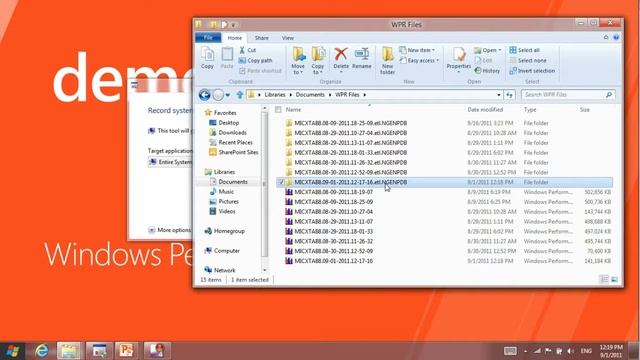Screen dimensions: 640x360
Task: Click the Copy icon in ribbon
Action: 207,58
